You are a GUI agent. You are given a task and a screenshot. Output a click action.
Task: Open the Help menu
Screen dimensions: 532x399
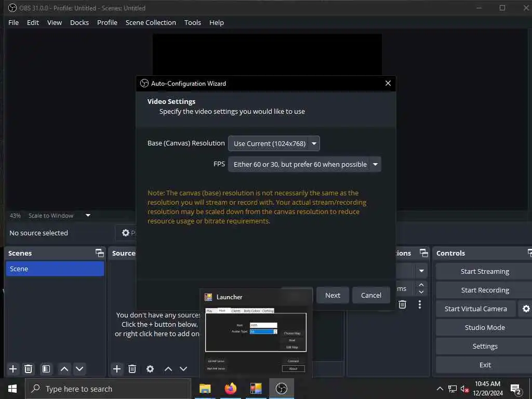coord(217,22)
